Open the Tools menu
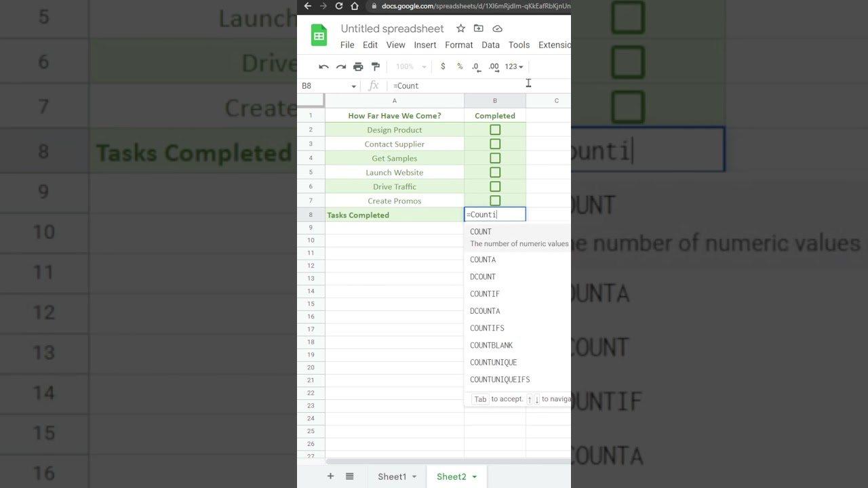868x488 pixels. coord(519,45)
